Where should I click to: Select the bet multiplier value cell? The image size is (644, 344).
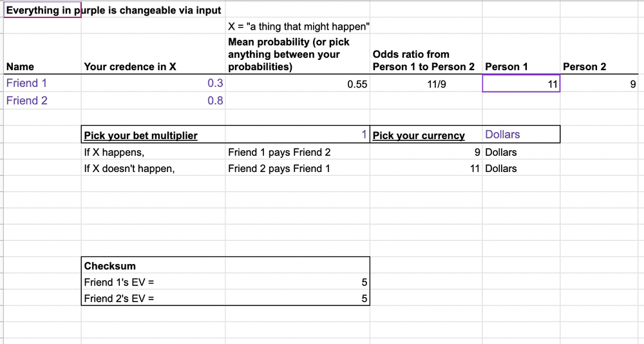coord(298,135)
